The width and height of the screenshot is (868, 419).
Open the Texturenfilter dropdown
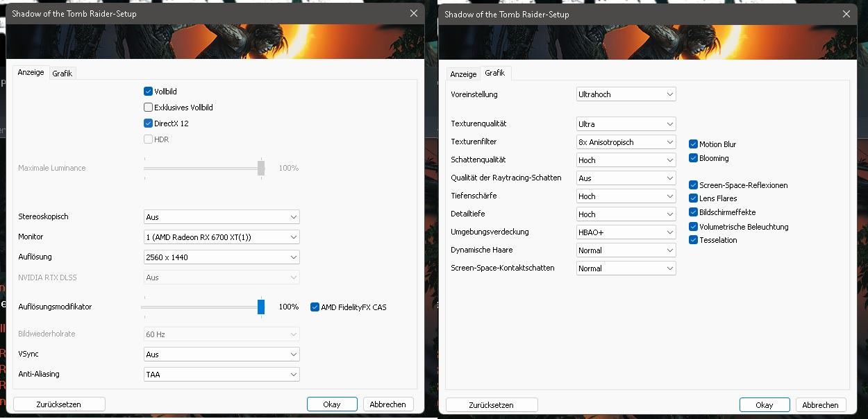(x=626, y=142)
